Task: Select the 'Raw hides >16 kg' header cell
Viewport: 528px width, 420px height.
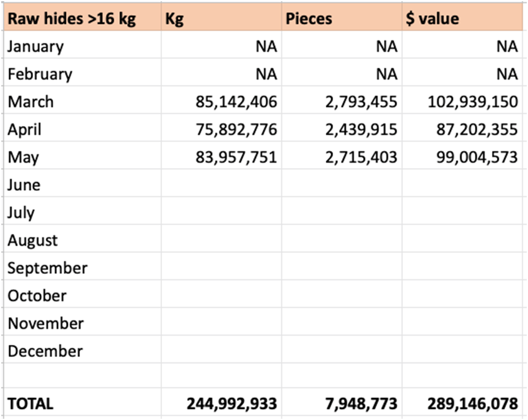Action: point(82,18)
